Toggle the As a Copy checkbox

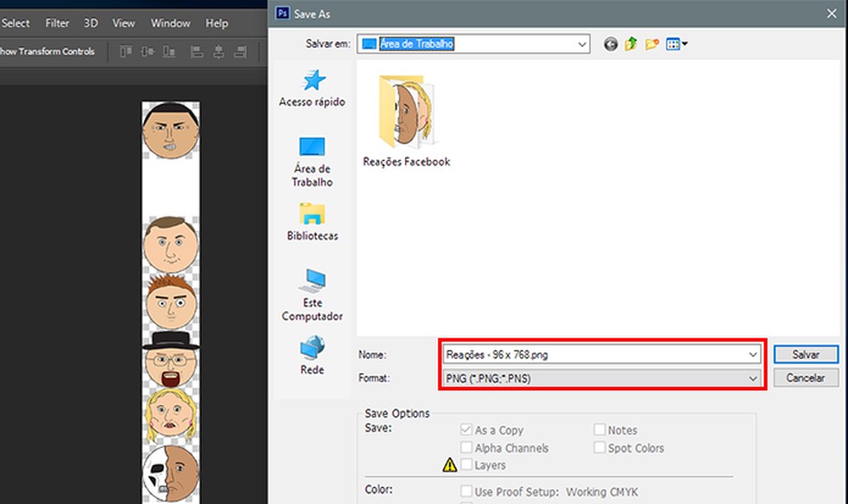466,430
